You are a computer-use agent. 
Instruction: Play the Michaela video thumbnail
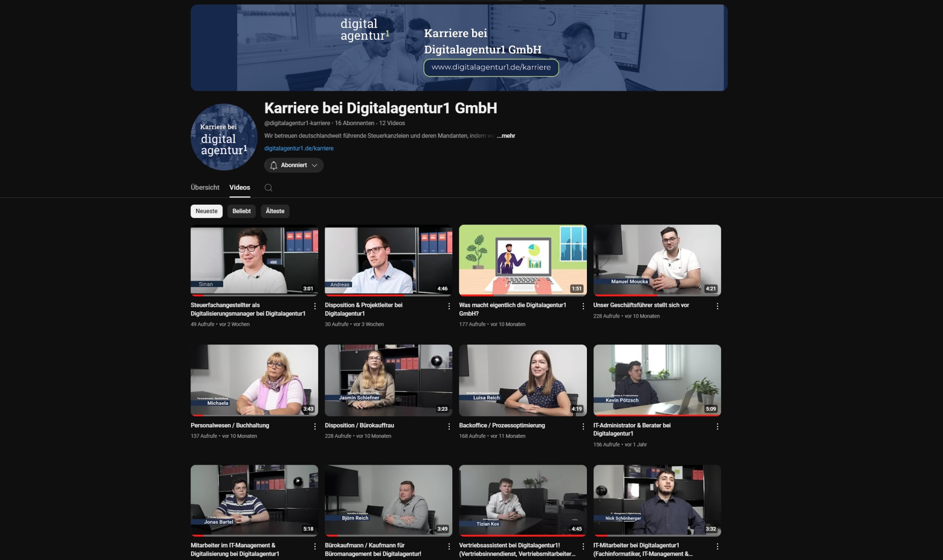tap(254, 380)
